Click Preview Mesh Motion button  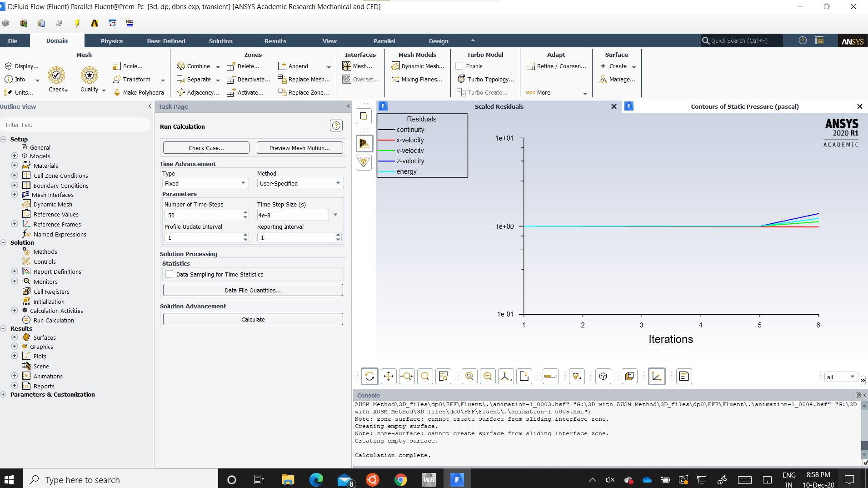pos(300,148)
